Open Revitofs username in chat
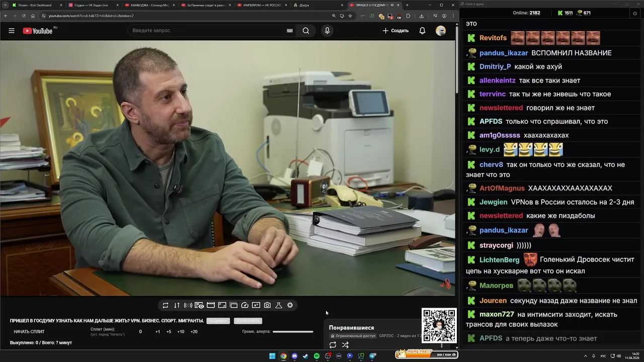This screenshot has width=644, height=362. (493, 38)
